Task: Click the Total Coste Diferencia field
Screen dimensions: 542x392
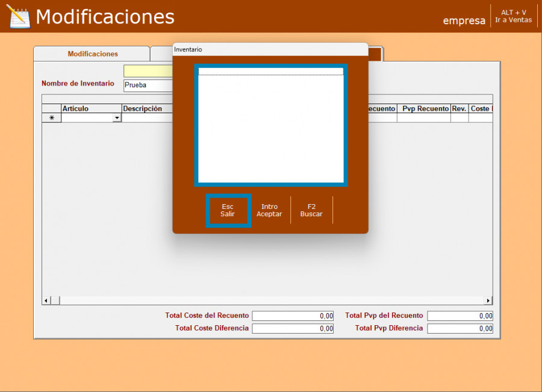Action: [x=293, y=329]
